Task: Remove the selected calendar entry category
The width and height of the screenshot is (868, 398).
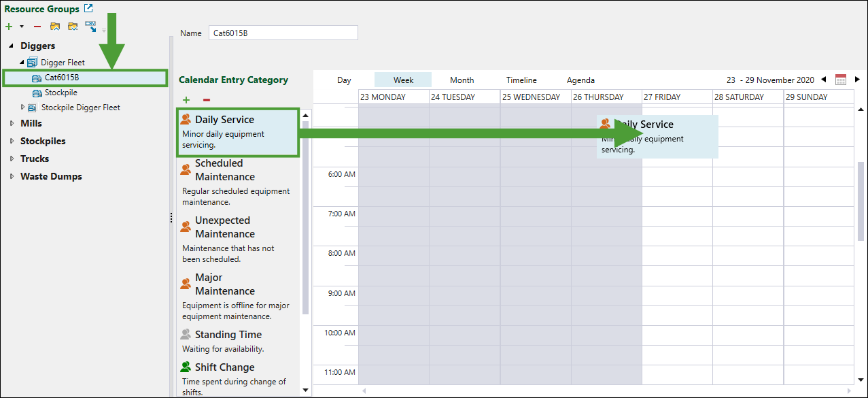Action: point(207,100)
